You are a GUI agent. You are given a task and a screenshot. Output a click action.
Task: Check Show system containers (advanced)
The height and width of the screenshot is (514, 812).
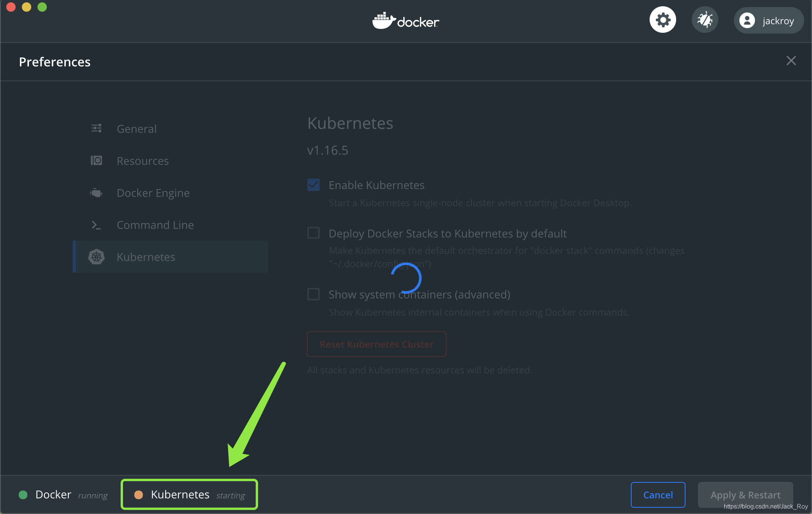[313, 294]
